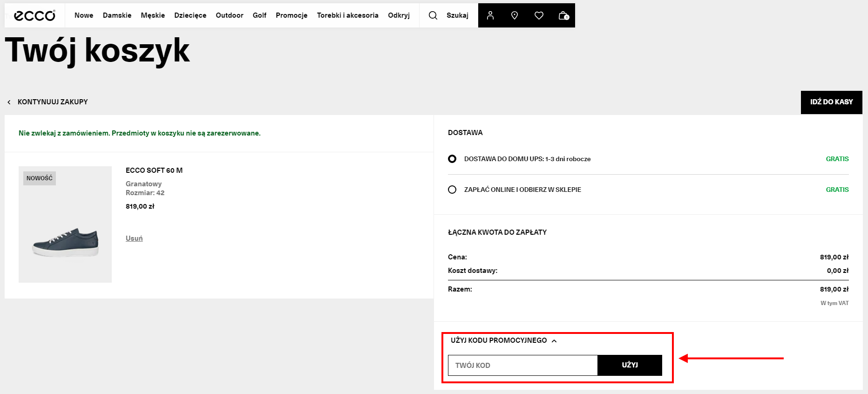This screenshot has width=868, height=394.
Task: Apply promo code with Użyj button
Action: pos(630,365)
